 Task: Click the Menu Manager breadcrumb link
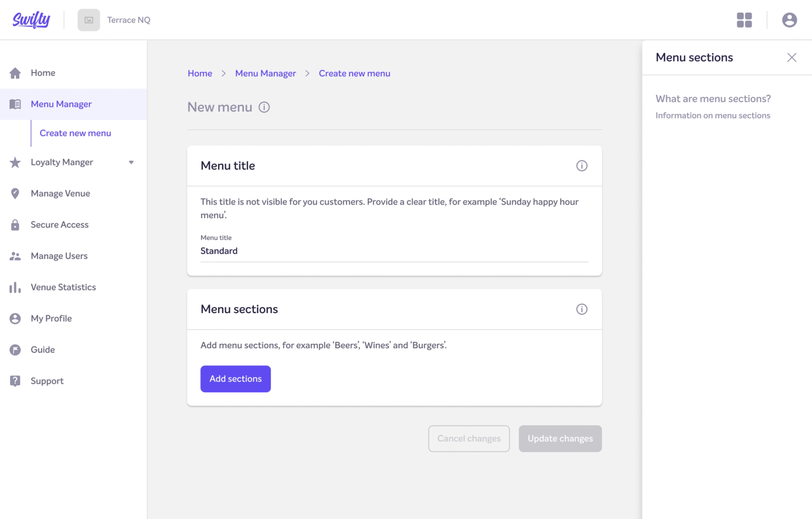click(x=265, y=73)
